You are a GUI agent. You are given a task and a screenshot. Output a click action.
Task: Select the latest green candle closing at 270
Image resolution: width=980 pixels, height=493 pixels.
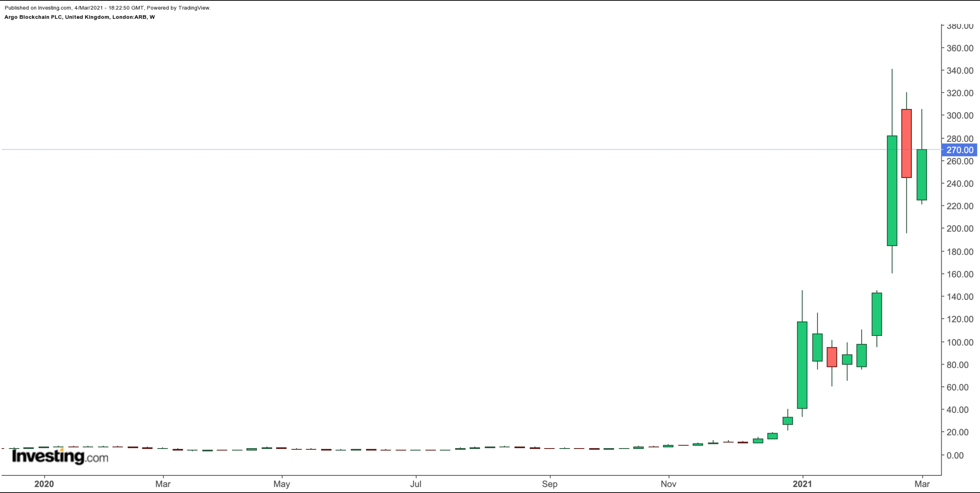click(922, 175)
